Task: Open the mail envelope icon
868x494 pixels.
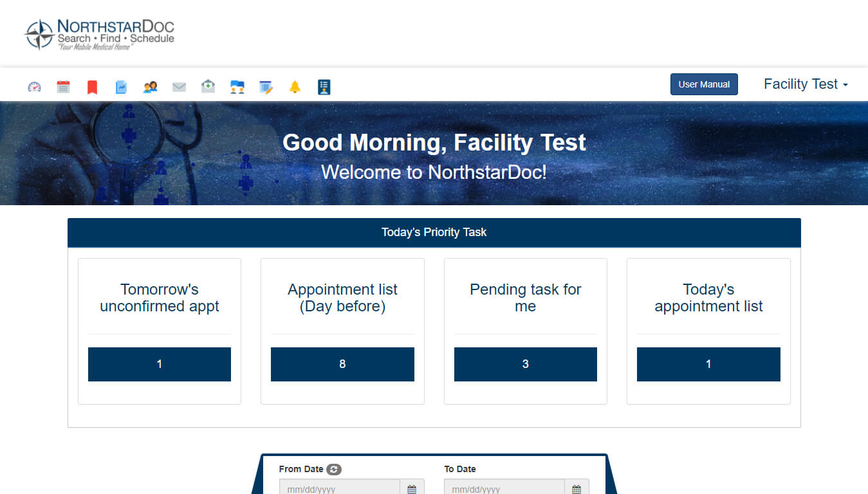Action: coord(178,86)
